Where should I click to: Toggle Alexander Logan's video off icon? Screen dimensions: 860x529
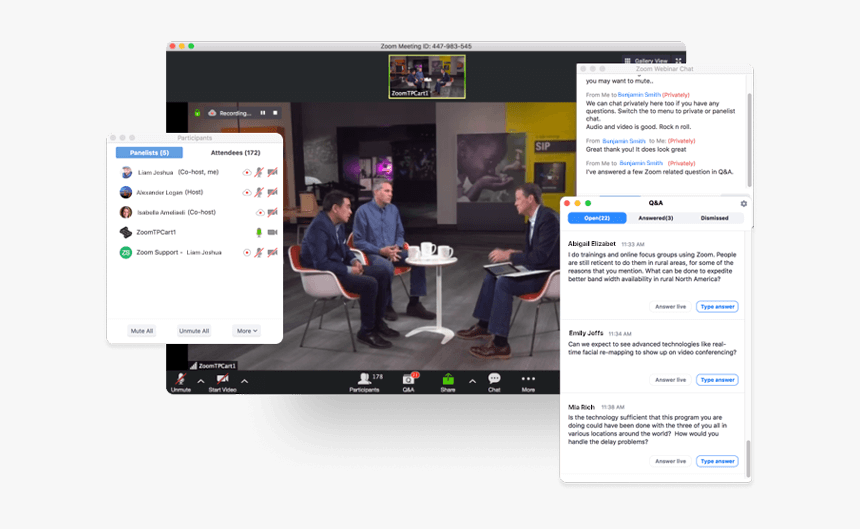pos(272,192)
